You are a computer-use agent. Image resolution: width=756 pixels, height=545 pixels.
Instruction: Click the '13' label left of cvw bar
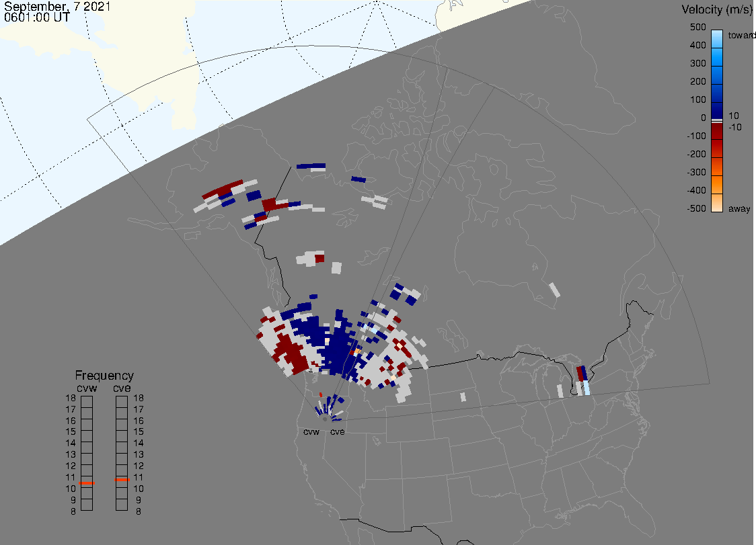71,454
